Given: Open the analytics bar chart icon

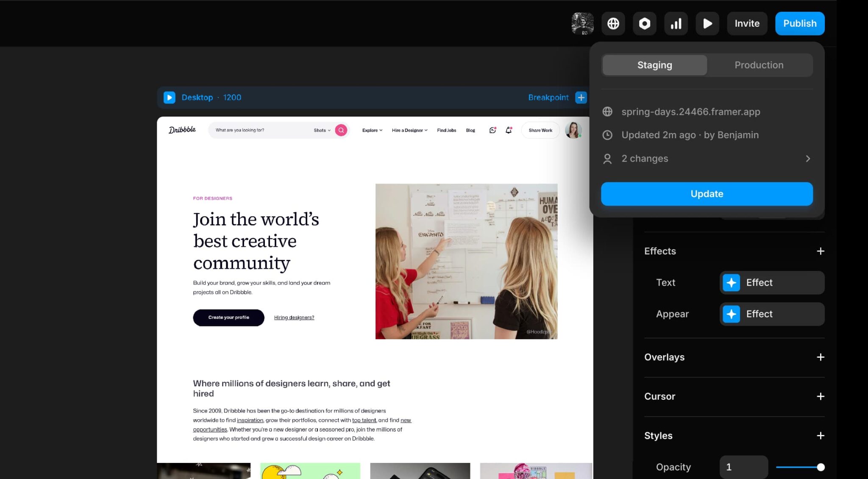Looking at the screenshot, I should (x=676, y=23).
